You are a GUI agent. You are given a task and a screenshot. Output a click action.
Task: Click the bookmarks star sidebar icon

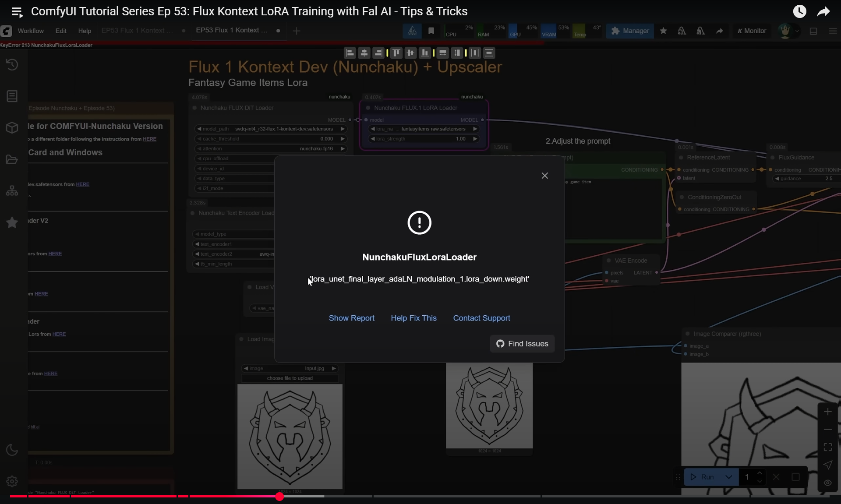(12, 222)
